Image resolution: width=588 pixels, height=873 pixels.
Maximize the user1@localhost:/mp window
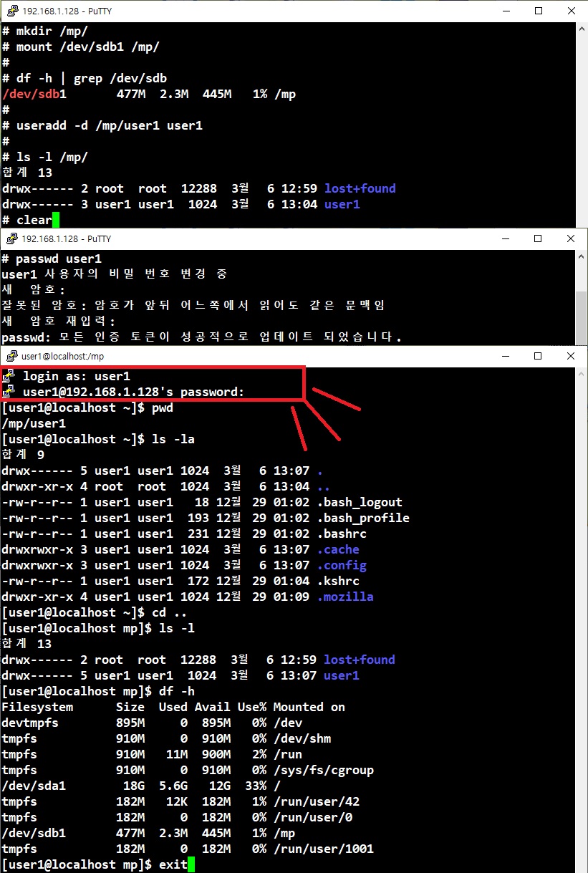pos(538,356)
